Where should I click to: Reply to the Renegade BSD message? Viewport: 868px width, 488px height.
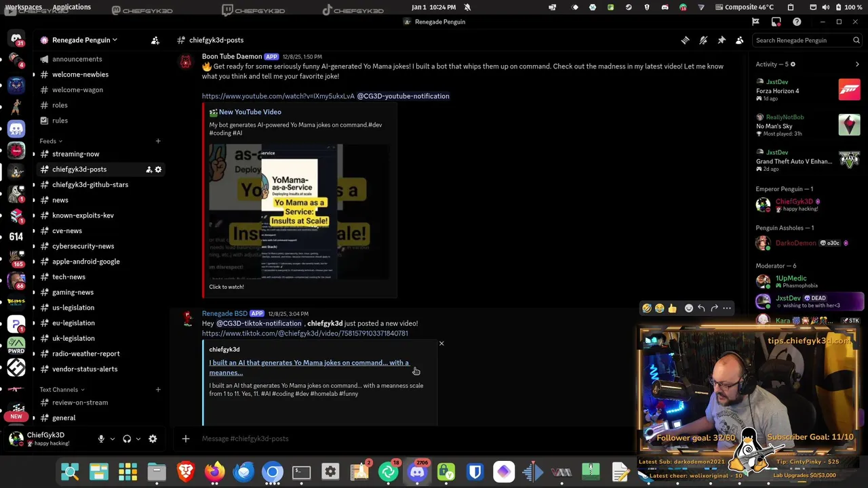pos(701,308)
